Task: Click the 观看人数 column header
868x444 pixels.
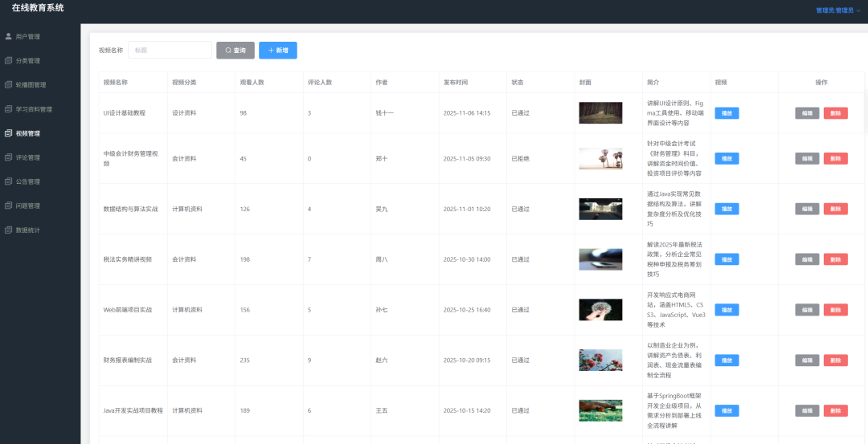Action: tap(252, 83)
